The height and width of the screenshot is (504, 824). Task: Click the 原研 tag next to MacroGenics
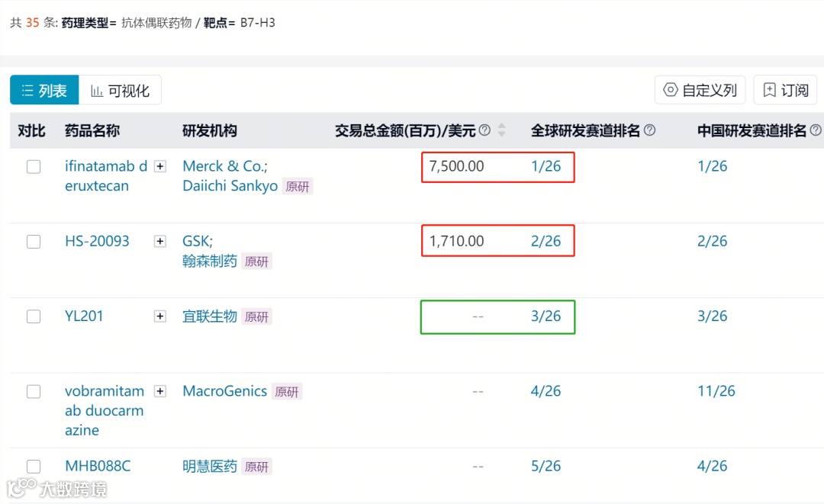pos(286,392)
